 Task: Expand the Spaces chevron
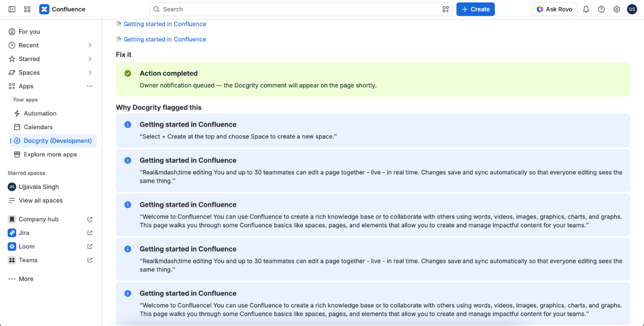click(90, 73)
